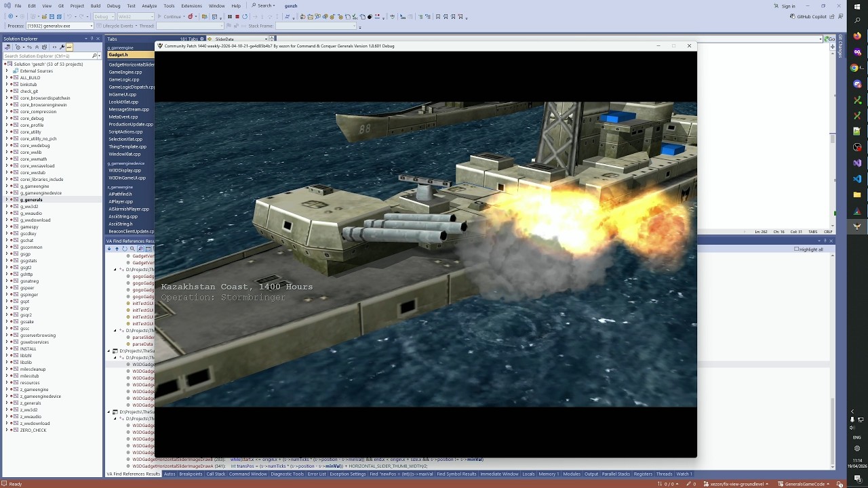Click the Restart debugging icon
The image size is (868, 488).
point(245,16)
